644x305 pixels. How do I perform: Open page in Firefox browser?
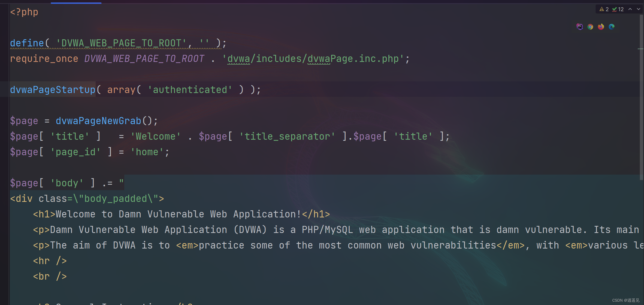tap(601, 26)
